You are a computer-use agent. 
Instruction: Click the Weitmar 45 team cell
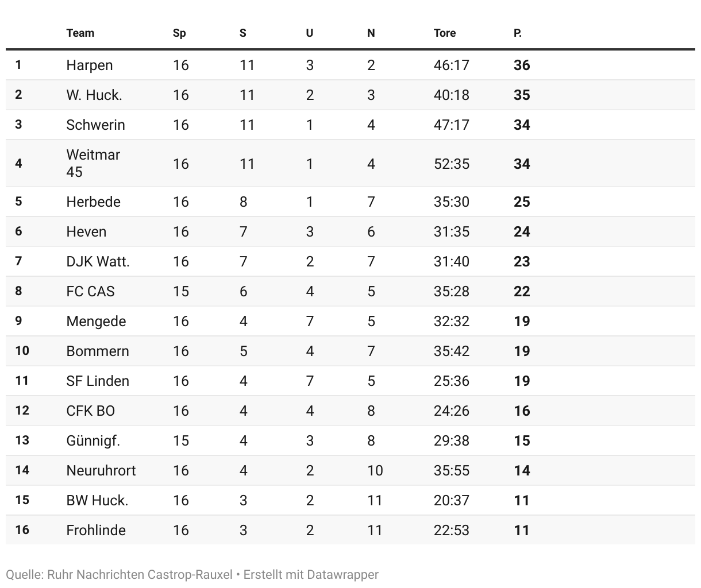[x=93, y=163]
